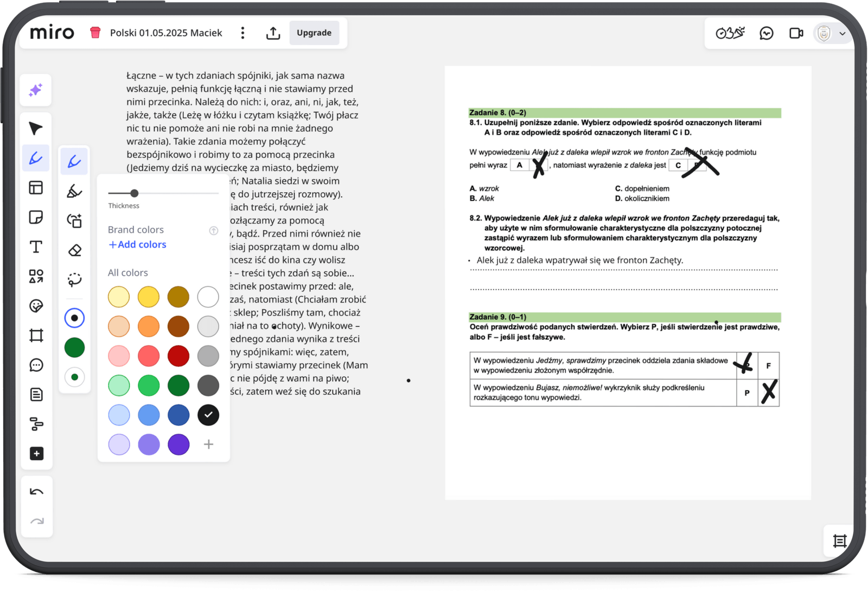Select the large green pen preset
Image resolution: width=868 pixels, height=592 pixels.
pyautogui.click(x=74, y=348)
